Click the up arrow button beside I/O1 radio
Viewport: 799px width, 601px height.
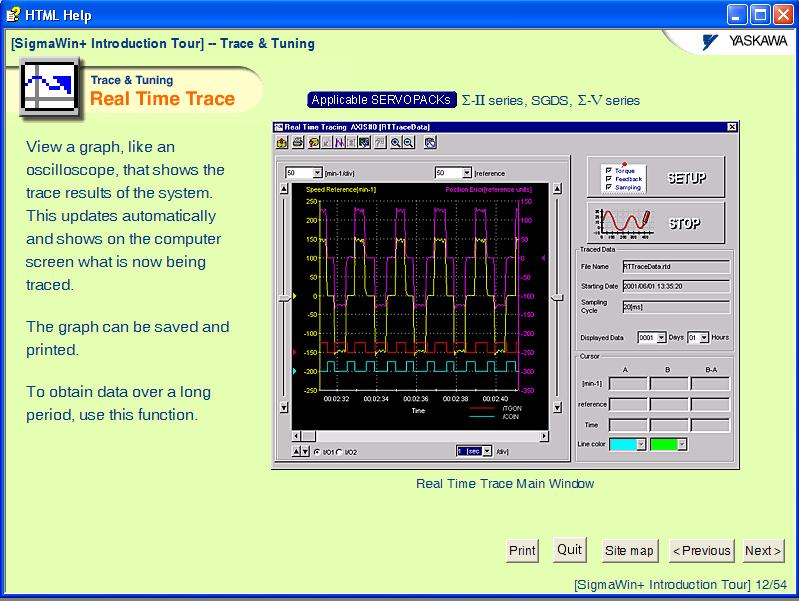tap(297, 451)
